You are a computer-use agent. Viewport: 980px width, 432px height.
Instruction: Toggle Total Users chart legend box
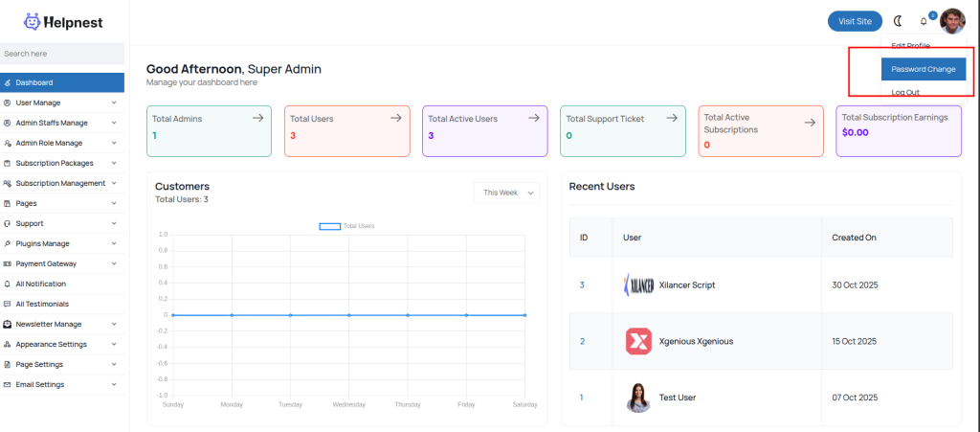329,226
